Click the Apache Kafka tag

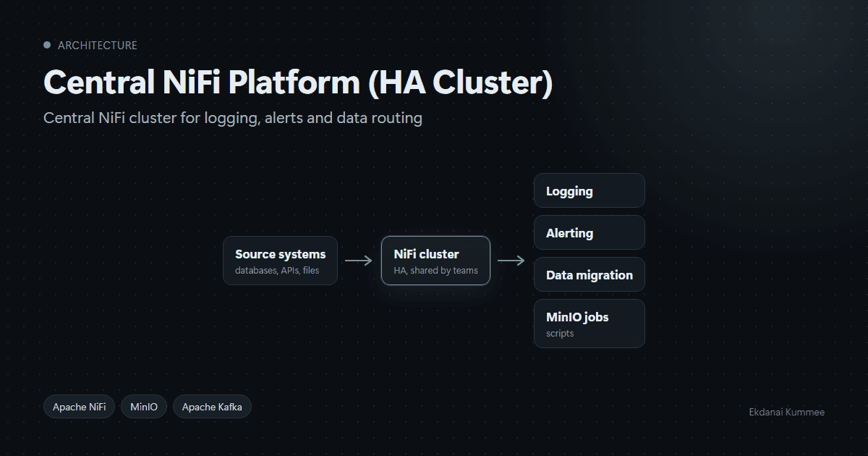click(x=212, y=407)
